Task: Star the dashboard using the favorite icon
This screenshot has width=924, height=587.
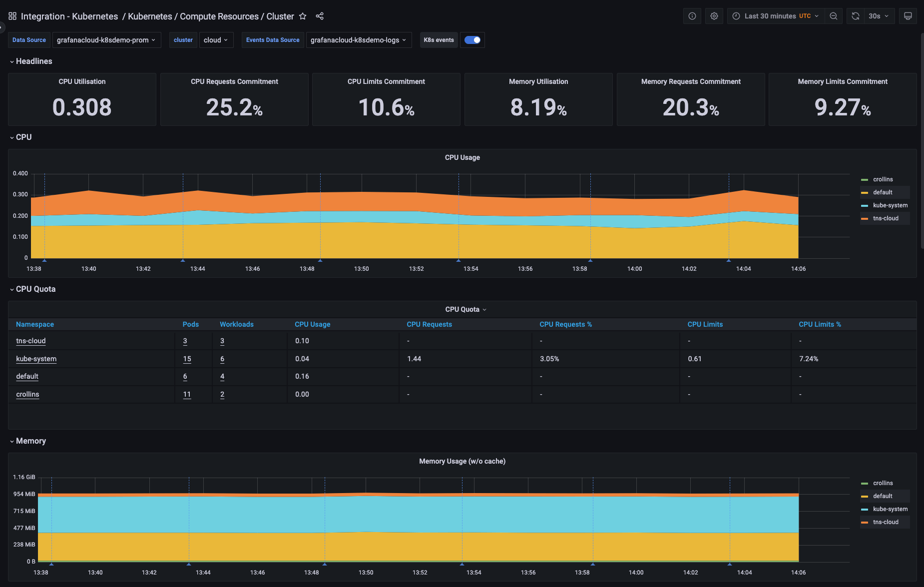Action: tap(303, 16)
